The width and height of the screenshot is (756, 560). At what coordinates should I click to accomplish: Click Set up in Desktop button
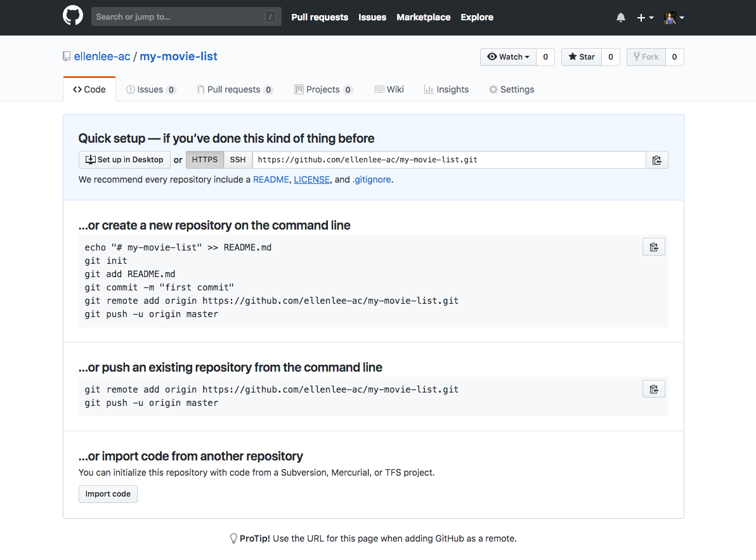(x=124, y=160)
